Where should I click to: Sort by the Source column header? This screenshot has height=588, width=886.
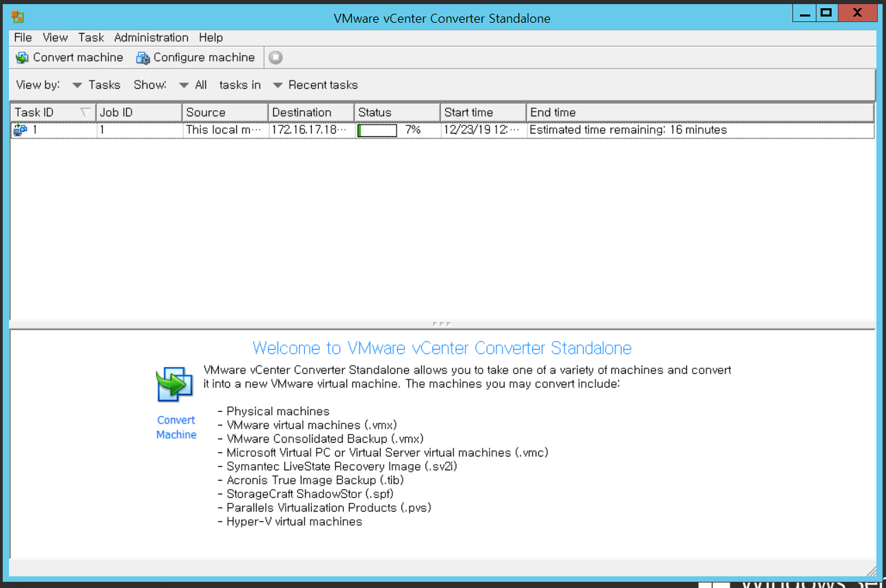click(x=225, y=112)
